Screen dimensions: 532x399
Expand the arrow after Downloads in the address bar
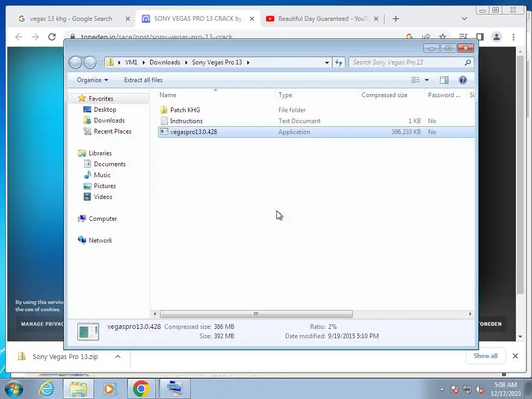click(187, 62)
